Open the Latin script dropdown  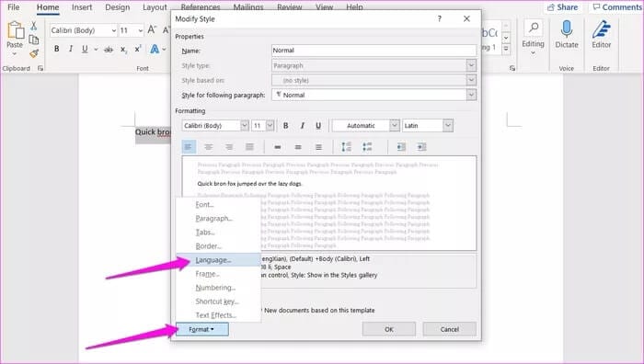point(448,126)
